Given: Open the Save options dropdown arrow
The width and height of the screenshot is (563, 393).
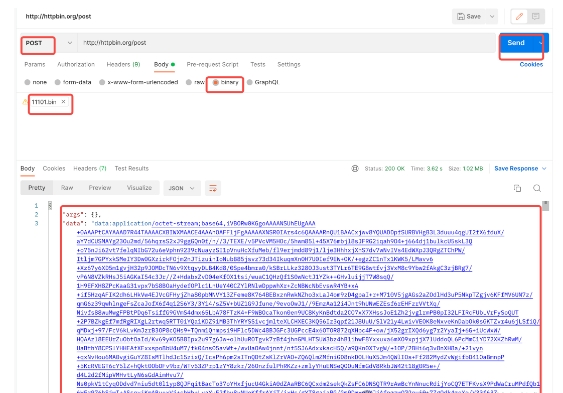Looking at the screenshot, I should pyautogui.click(x=492, y=17).
